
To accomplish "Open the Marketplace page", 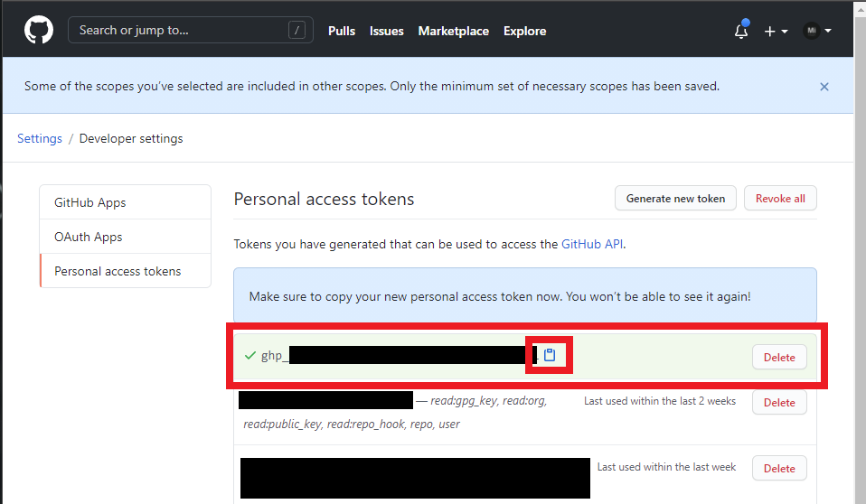I will tap(453, 31).
